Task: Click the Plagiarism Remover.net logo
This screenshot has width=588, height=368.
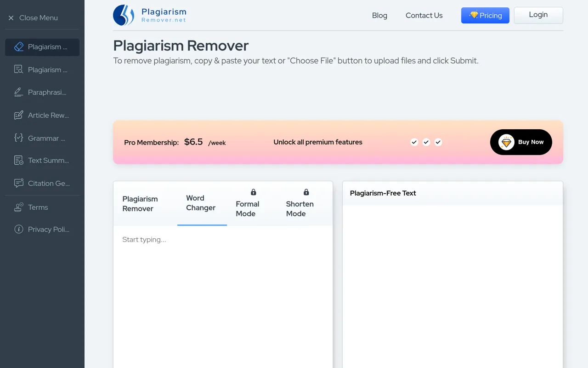Action: point(150,15)
